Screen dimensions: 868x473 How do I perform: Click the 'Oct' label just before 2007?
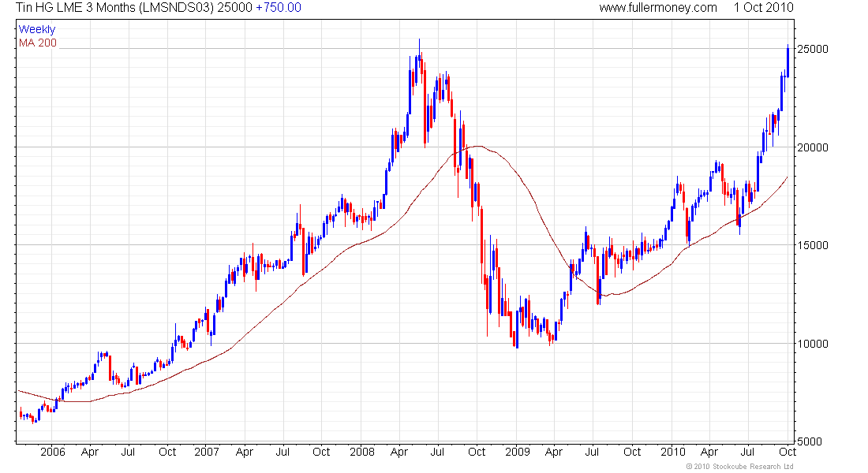point(167,452)
